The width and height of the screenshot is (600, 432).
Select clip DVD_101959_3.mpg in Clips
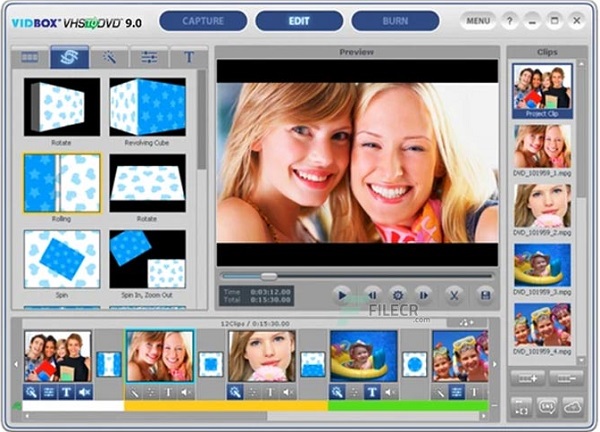click(x=543, y=265)
